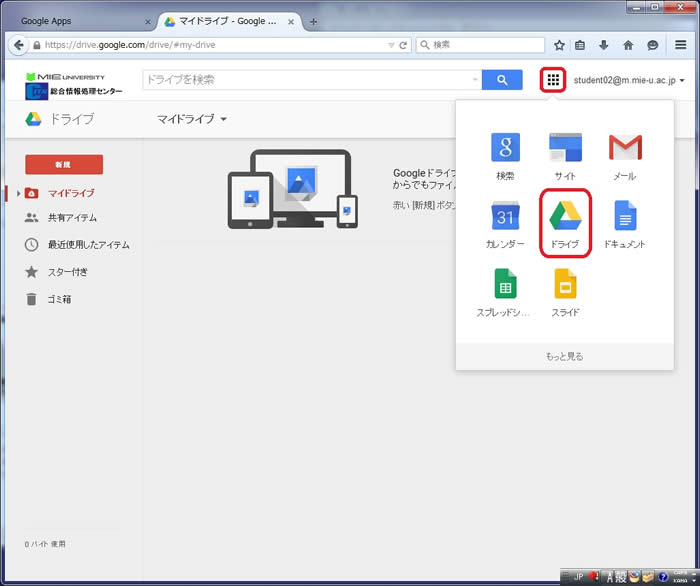700x586 pixels.
Task: Reload the page with refresh icon
Action: (x=403, y=45)
